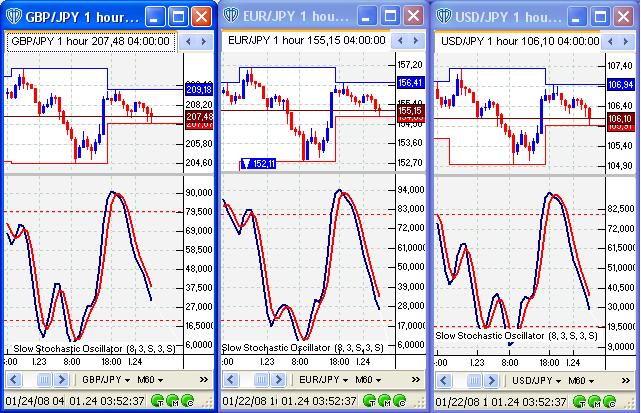Click next tab arrow in EUR/JPY window
Screen dimensions: 641x413
coord(415,40)
